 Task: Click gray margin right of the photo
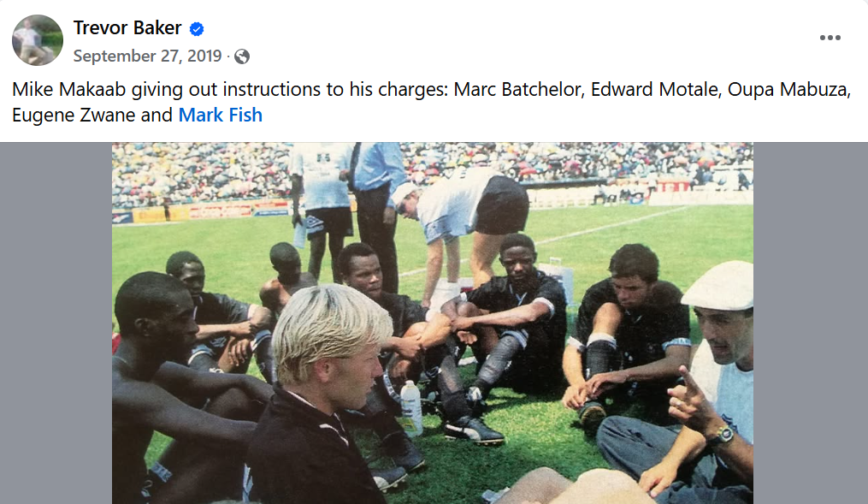[x=810, y=323]
